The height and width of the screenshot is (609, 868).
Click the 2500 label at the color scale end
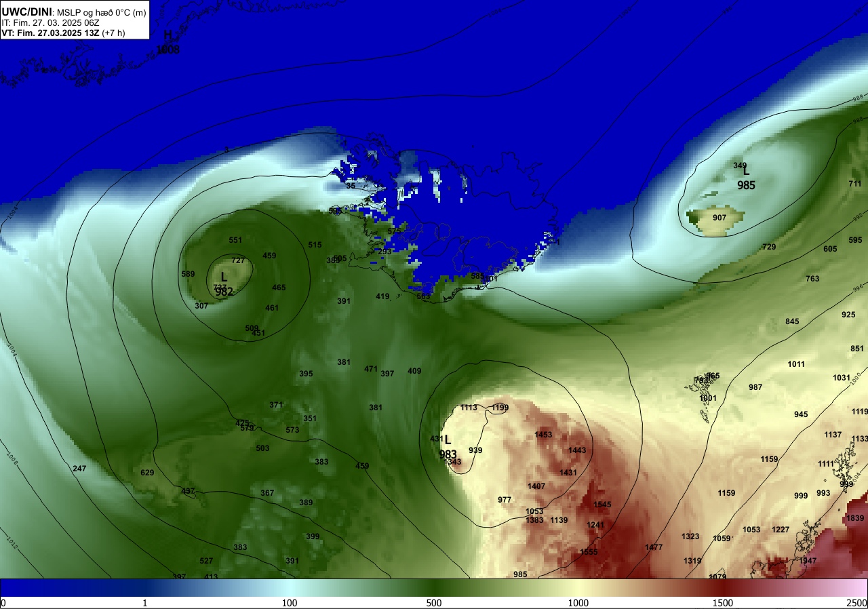click(x=856, y=603)
